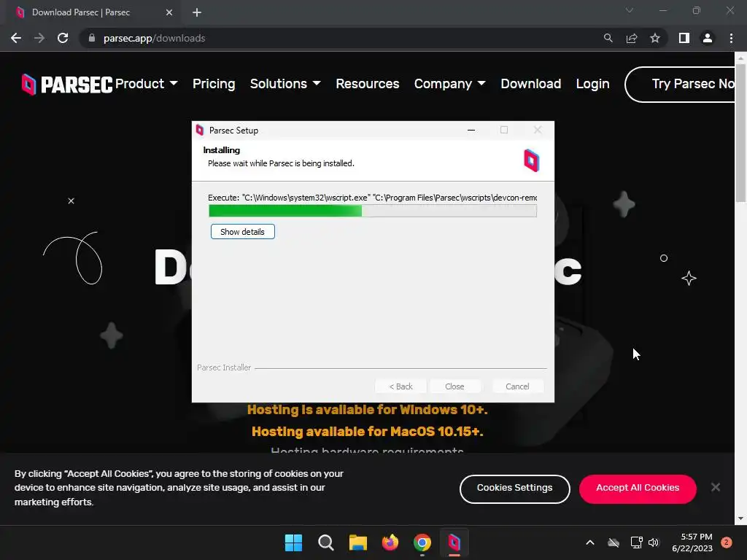Click Show details in Parsec Setup
747x560 pixels.
(242, 232)
